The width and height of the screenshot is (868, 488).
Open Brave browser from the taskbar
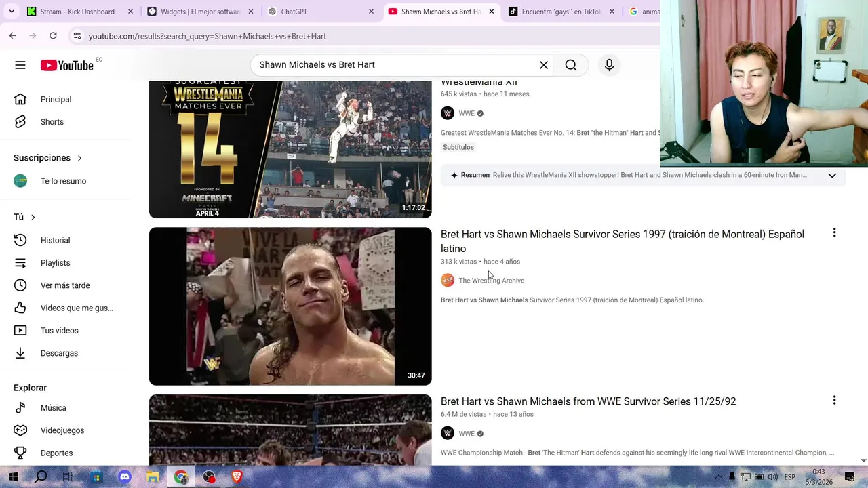click(x=237, y=476)
